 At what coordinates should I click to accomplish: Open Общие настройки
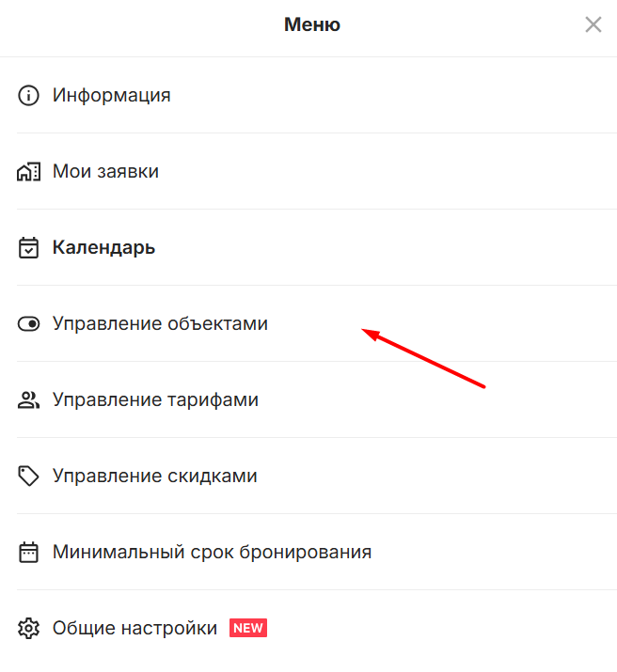pos(134,628)
